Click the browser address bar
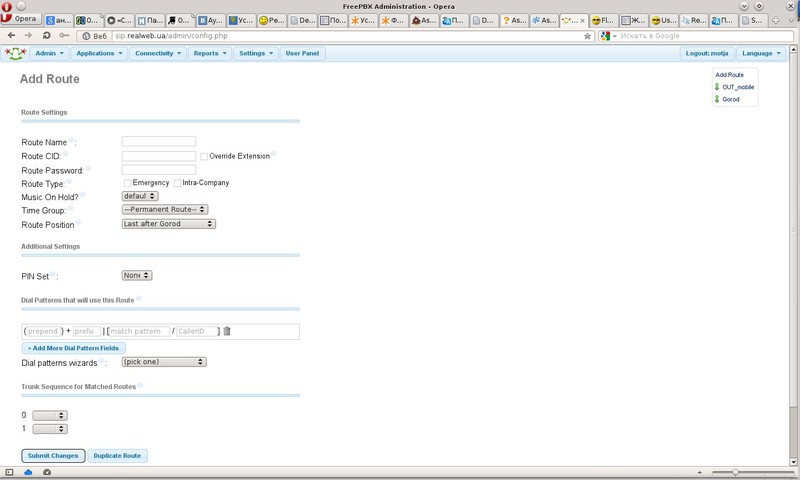This screenshot has height=480, width=800. tap(347, 36)
